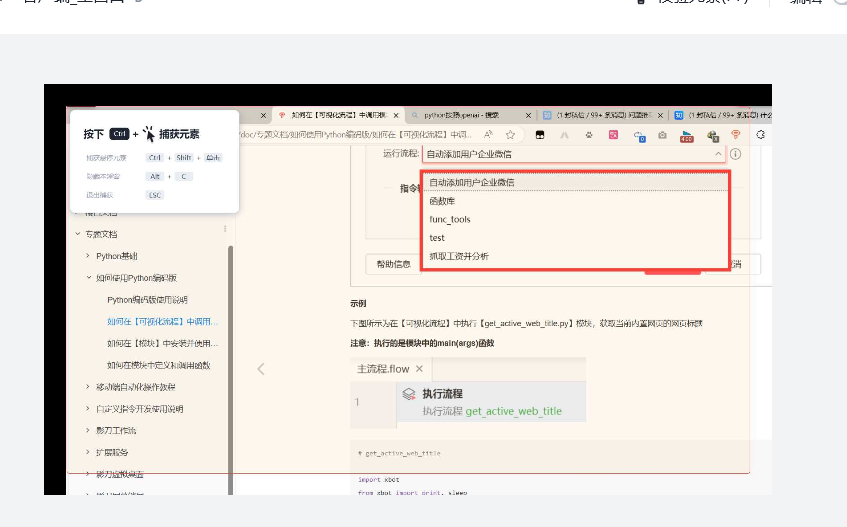Open the 运行流程 dropdown box
847x527 pixels.
click(x=574, y=154)
